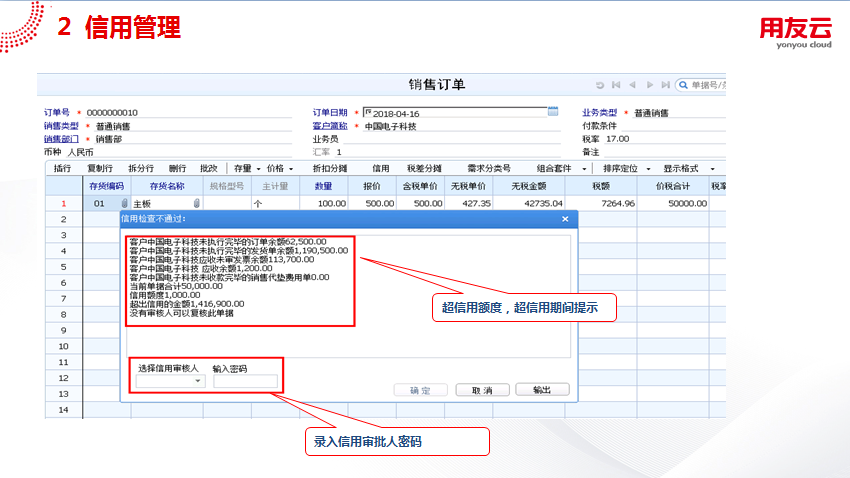This screenshot has height=478, width=850.
Task: Click the customer value 中国电子科技
Action: tap(390, 126)
